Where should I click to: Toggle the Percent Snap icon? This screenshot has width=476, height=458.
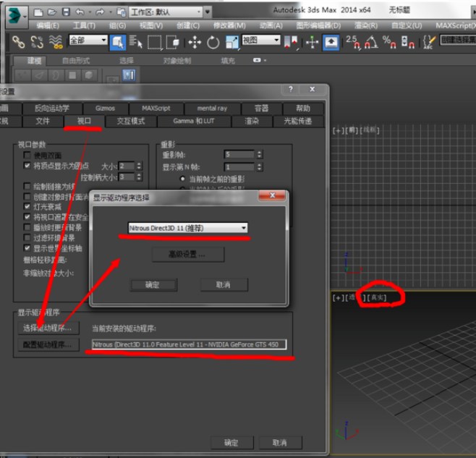coord(389,42)
